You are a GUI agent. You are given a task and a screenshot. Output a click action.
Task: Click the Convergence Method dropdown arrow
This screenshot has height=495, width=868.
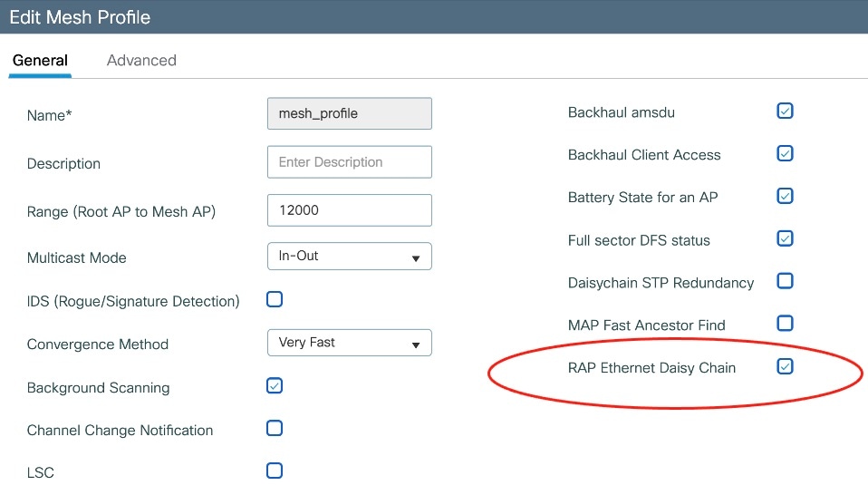[x=416, y=345]
